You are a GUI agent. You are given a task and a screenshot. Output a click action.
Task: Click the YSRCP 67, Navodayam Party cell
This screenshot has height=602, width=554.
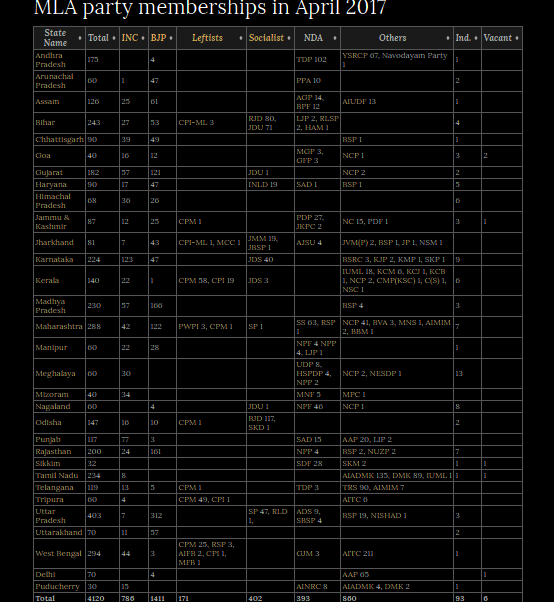coord(397,60)
